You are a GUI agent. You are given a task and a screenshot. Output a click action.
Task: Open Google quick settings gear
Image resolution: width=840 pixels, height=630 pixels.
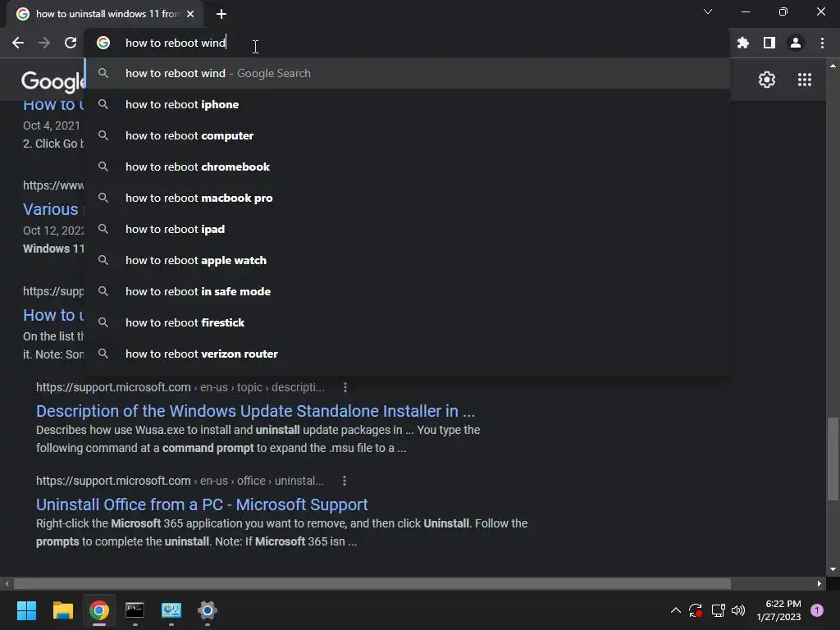tap(767, 80)
